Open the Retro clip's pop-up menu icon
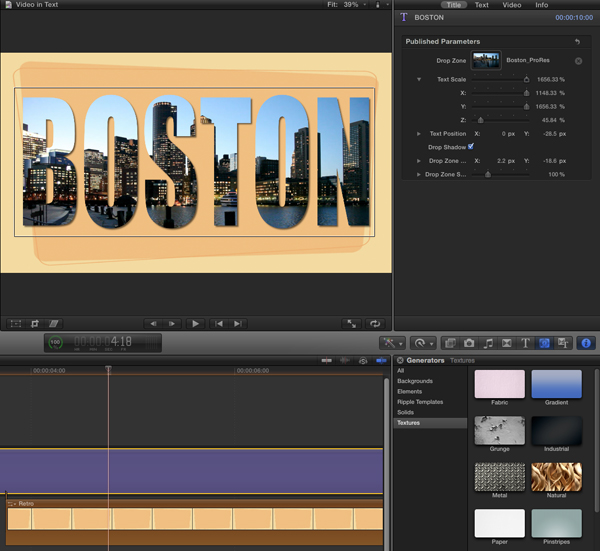Screen dimensions: 600x551 point(10,504)
